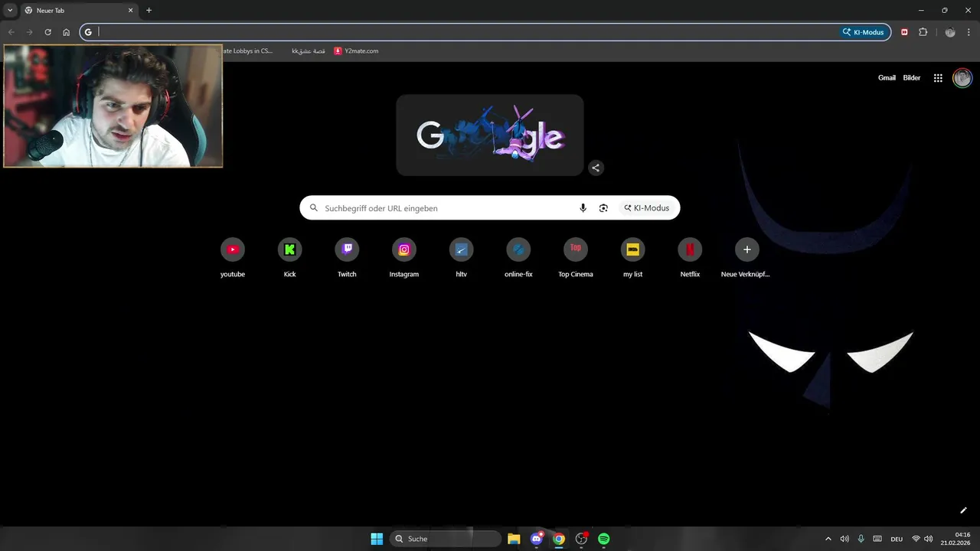The height and width of the screenshot is (551, 980).
Task: Open the my list shortcut
Action: [x=632, y=258]
